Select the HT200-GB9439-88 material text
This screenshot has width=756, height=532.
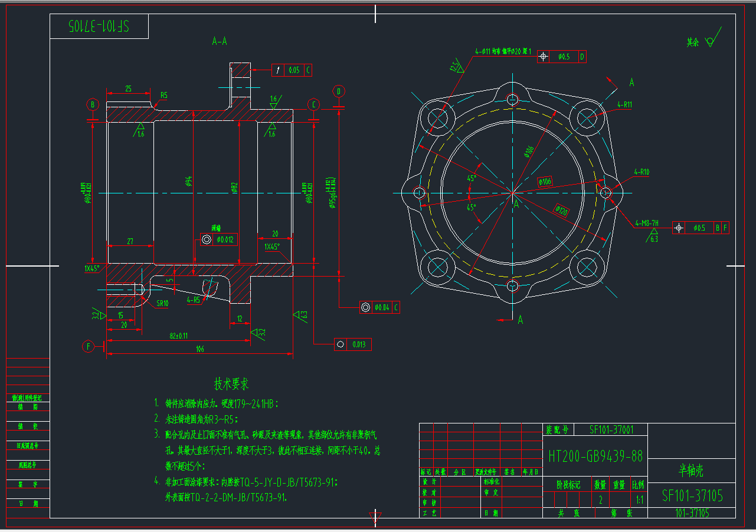(595, 456)
